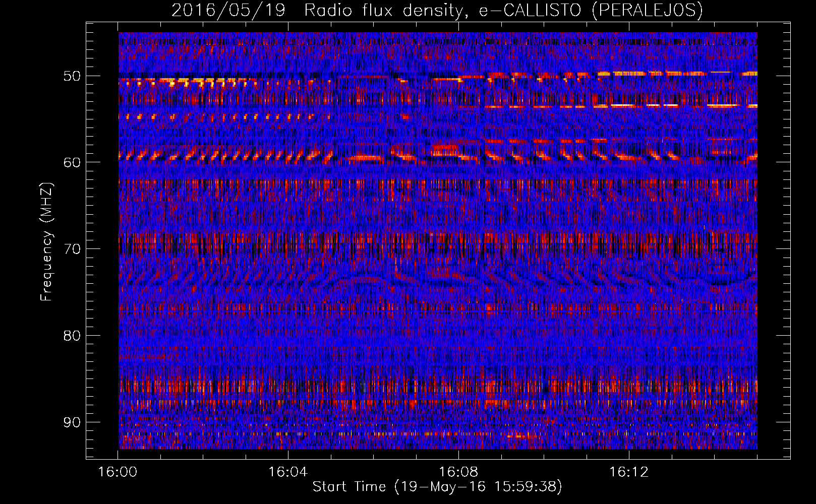Click the 16:04 time tick label

tap(288, 472)
